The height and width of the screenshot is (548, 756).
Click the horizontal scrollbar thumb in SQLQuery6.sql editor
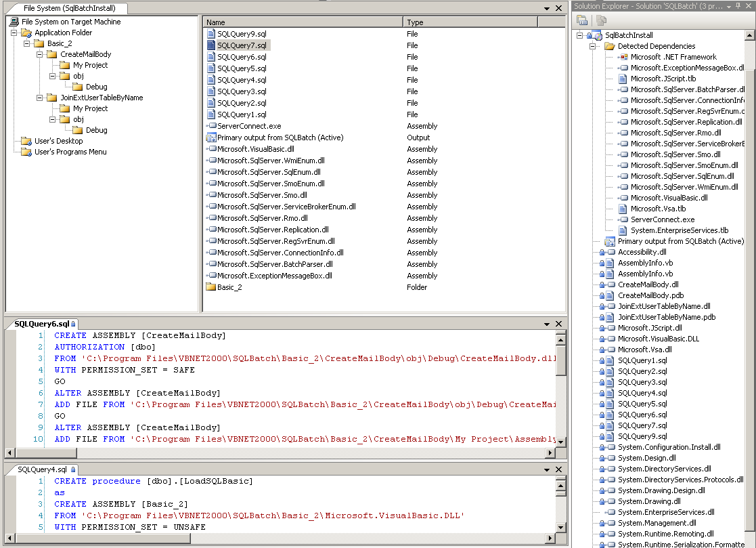click(x=46, y=453)
